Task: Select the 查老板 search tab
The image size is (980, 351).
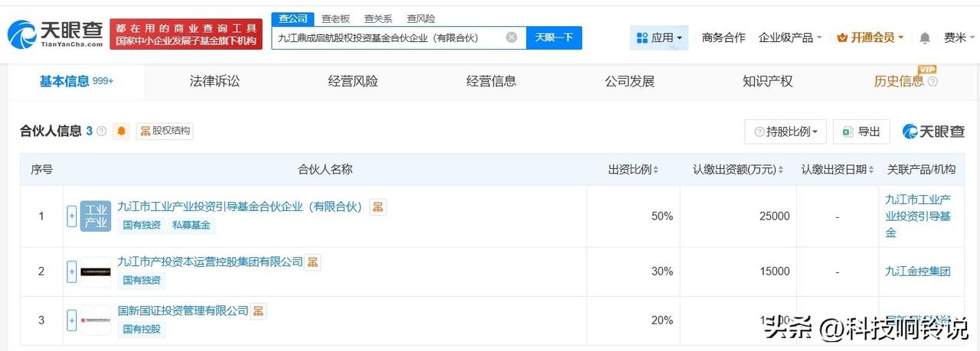Action: [x=335, y=18]
